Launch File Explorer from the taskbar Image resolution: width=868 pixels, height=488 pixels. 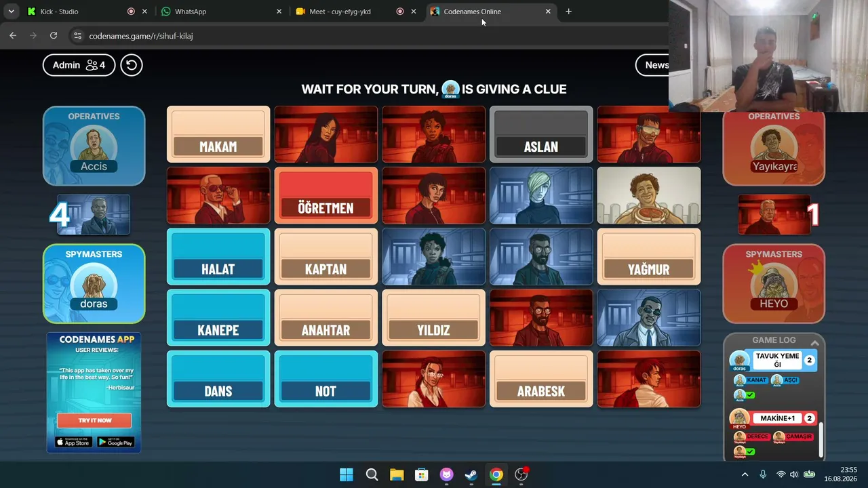coord(397,474)
